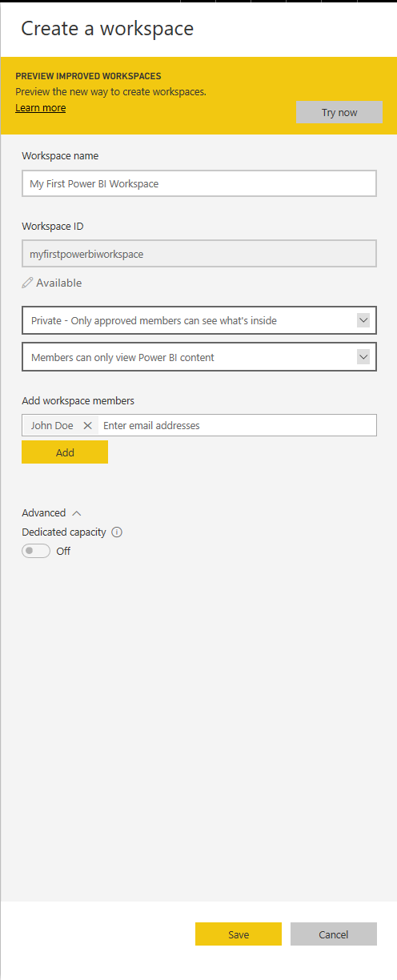The height and width of the screenshot is (980, 397).
Task: Click the Workspace name input field
Action: coord(199,183)
